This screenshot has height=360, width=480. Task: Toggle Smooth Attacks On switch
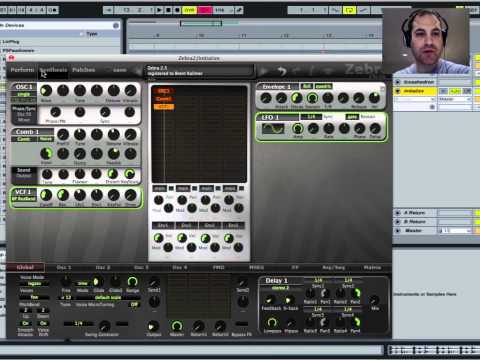coord(25,323)
